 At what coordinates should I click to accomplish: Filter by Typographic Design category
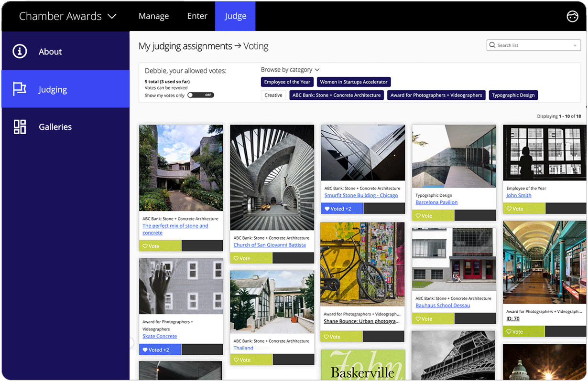tap(513, 95)
